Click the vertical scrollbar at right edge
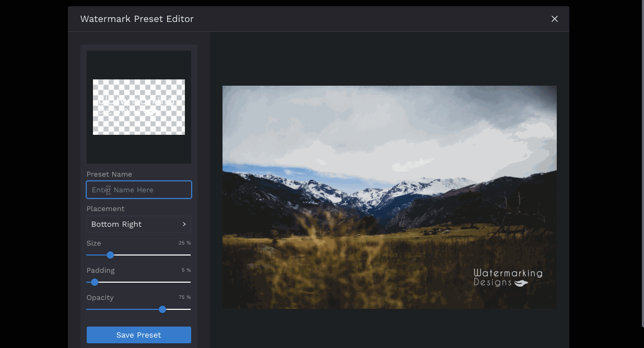Screen dimensions: 644x348 642,164
